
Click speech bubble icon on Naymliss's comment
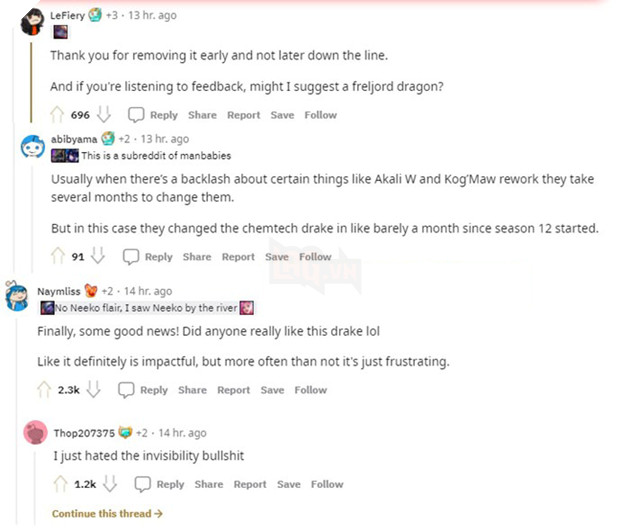(x=126, y=390)
